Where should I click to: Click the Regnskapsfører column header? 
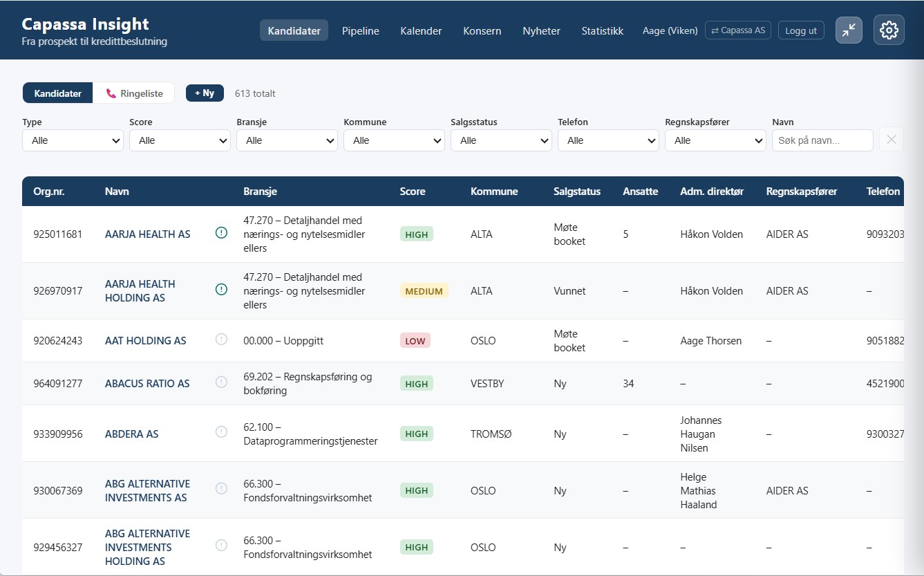(802, 192)
